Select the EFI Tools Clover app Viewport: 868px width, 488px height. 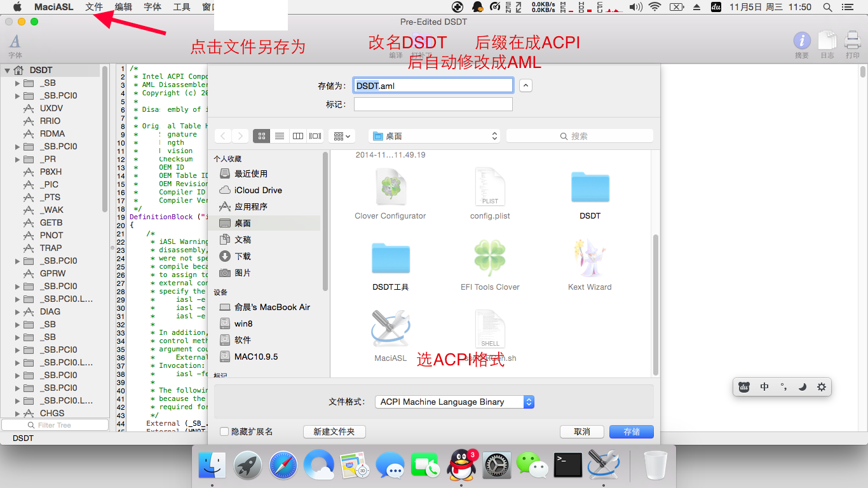pos(490,266)
